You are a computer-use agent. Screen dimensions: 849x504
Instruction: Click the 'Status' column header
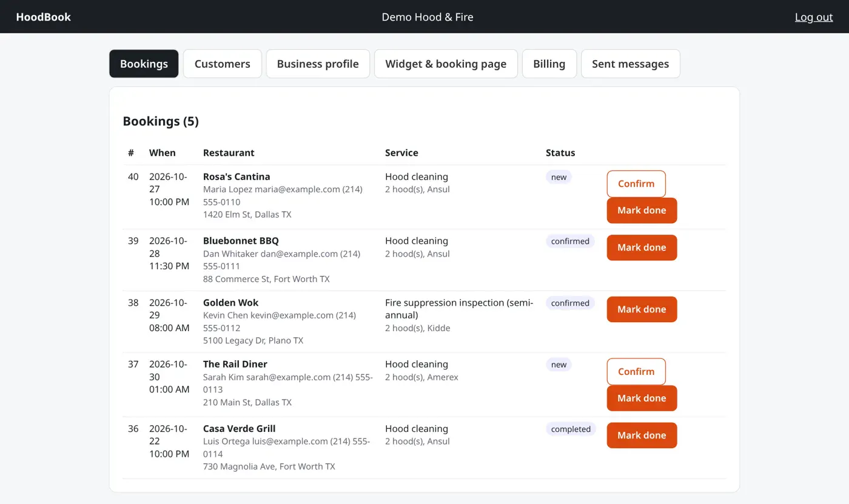(560, 153)
